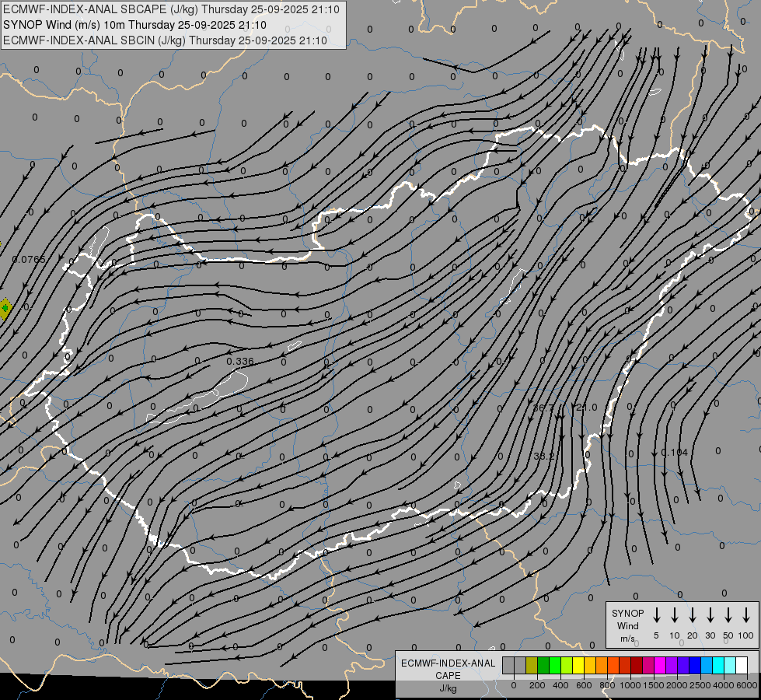The height and width of the screenshot is (700, 761).
Task: Click the 36.7 value on the map
Action: coord(543,408)
